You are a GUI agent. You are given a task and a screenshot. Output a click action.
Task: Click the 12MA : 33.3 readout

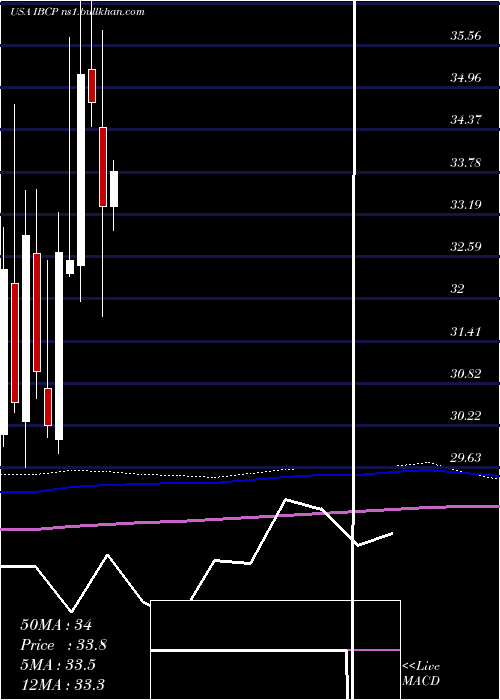[x=62, y=684]
